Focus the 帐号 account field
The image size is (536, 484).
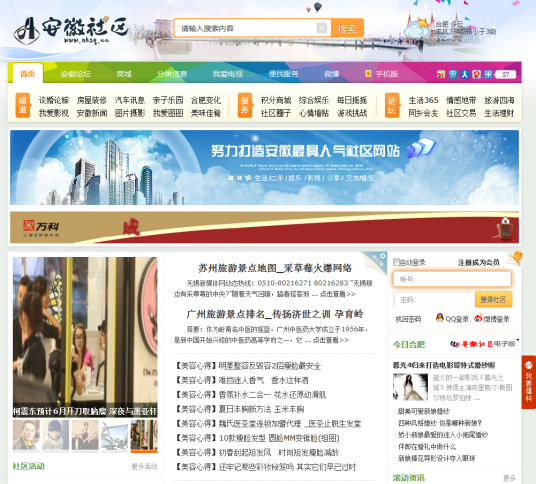(x=452, y=279)
